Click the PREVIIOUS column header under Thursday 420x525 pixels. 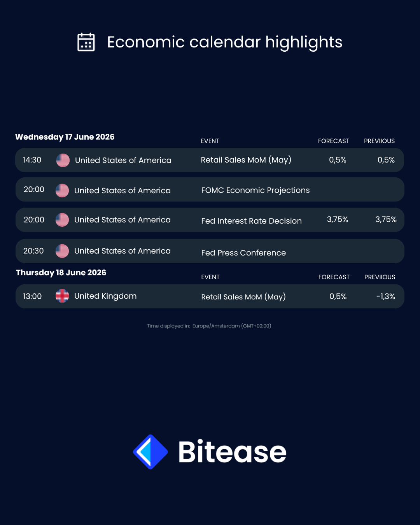point(380,277)
